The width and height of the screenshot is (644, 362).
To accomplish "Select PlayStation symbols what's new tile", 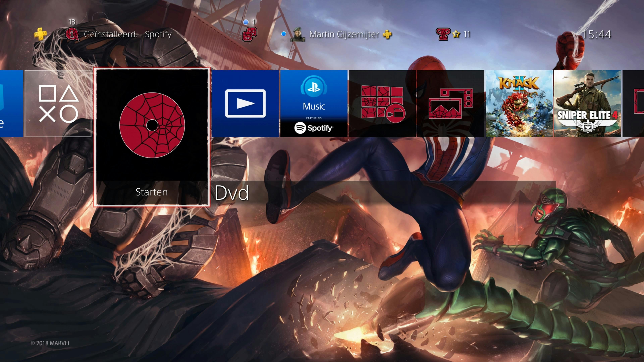I will [58, 103].
